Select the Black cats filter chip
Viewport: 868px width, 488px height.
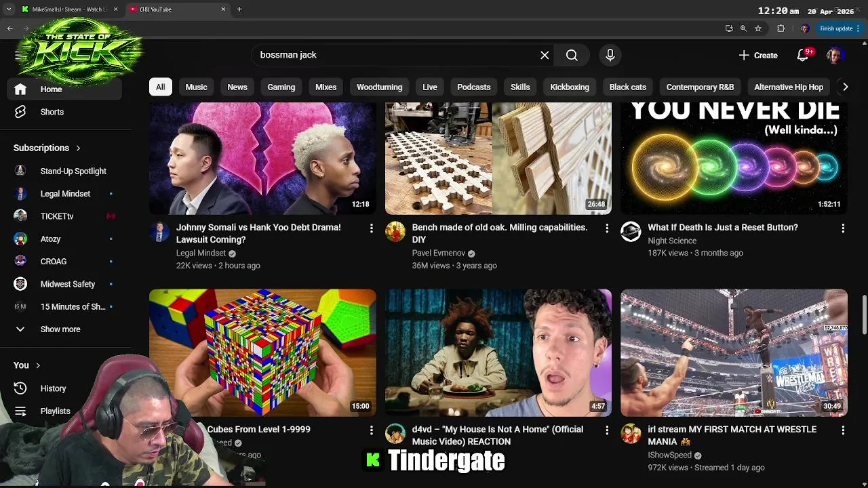[628, 87]
